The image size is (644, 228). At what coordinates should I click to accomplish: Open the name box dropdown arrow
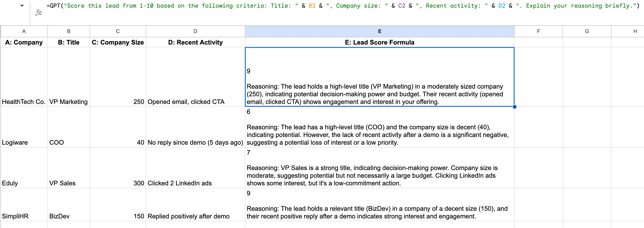point(22,6)
